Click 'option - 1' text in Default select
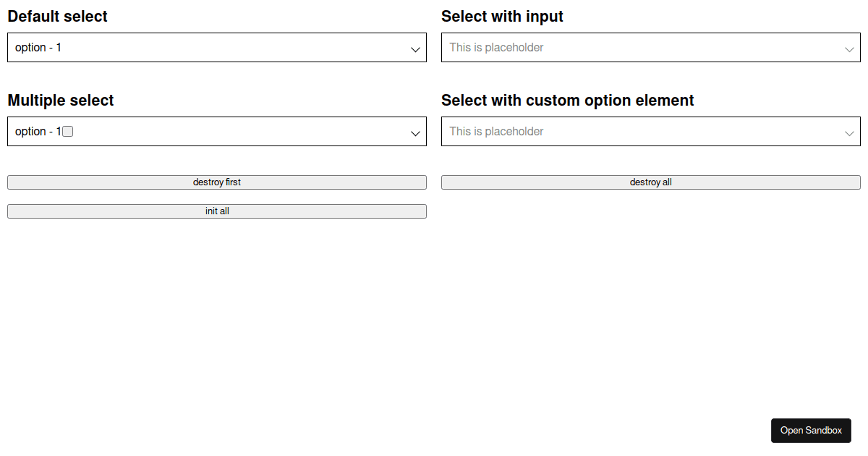Screen dimensions: 868x456 (x=38, y=48)
